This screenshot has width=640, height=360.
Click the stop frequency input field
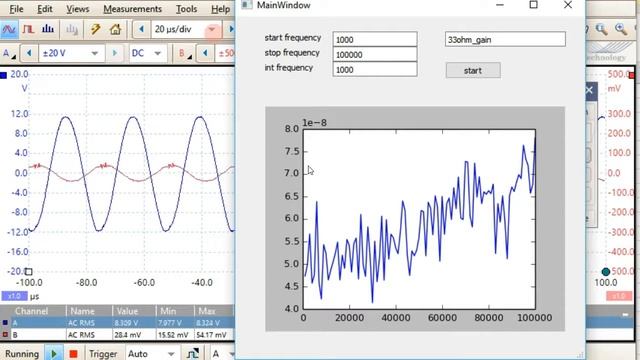[375, 54]
